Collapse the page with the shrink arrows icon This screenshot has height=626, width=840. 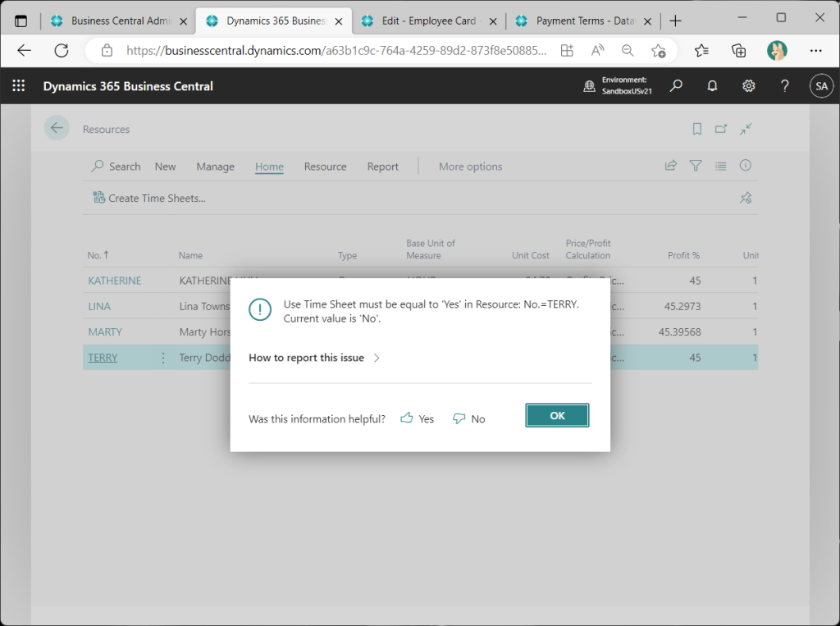click(x=746, y=129)
